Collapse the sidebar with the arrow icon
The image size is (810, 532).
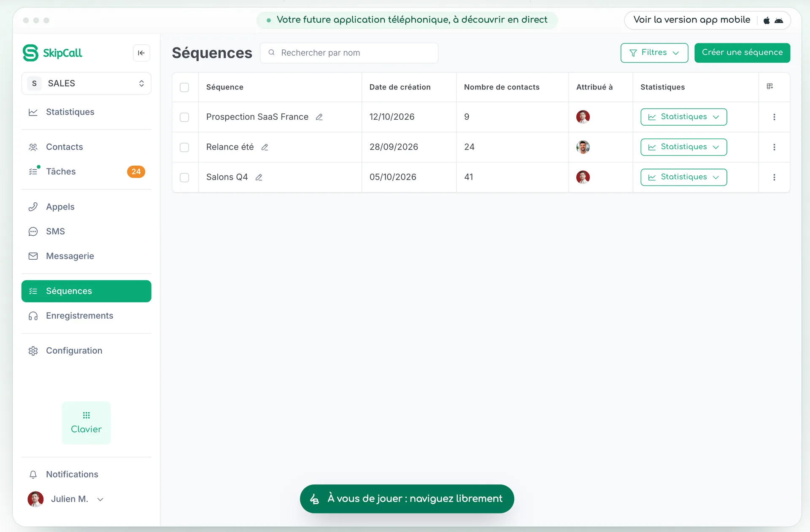pos(141,53)
